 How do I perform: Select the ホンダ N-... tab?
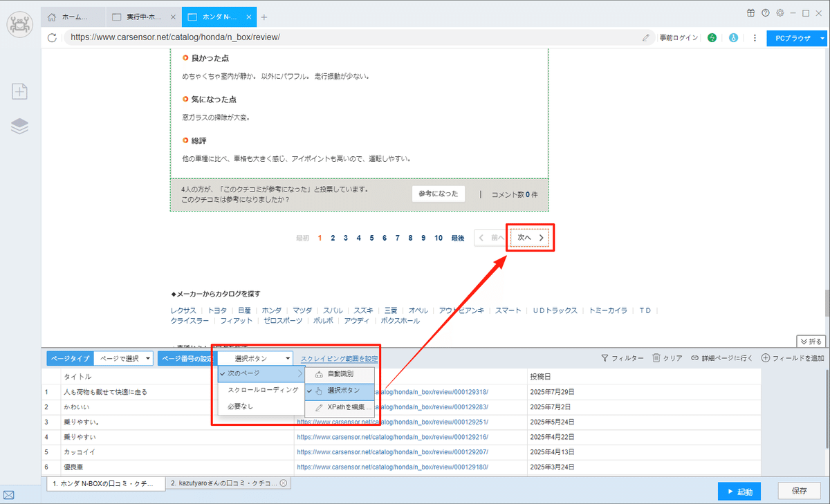click(219, 17)
